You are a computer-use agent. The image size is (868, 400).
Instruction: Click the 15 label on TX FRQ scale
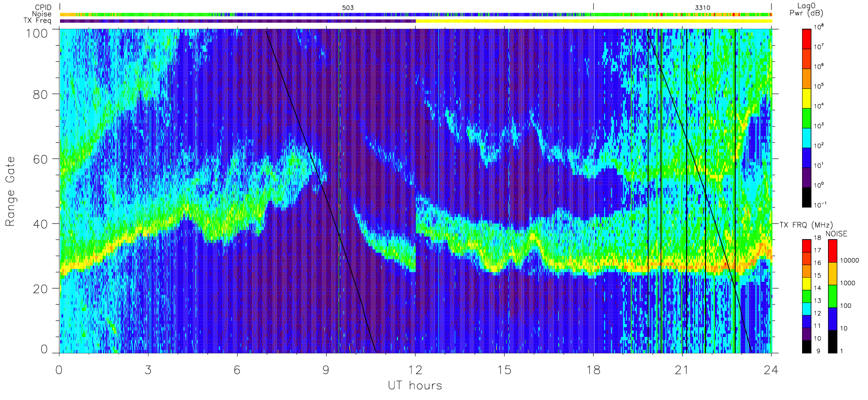point(817,275)
